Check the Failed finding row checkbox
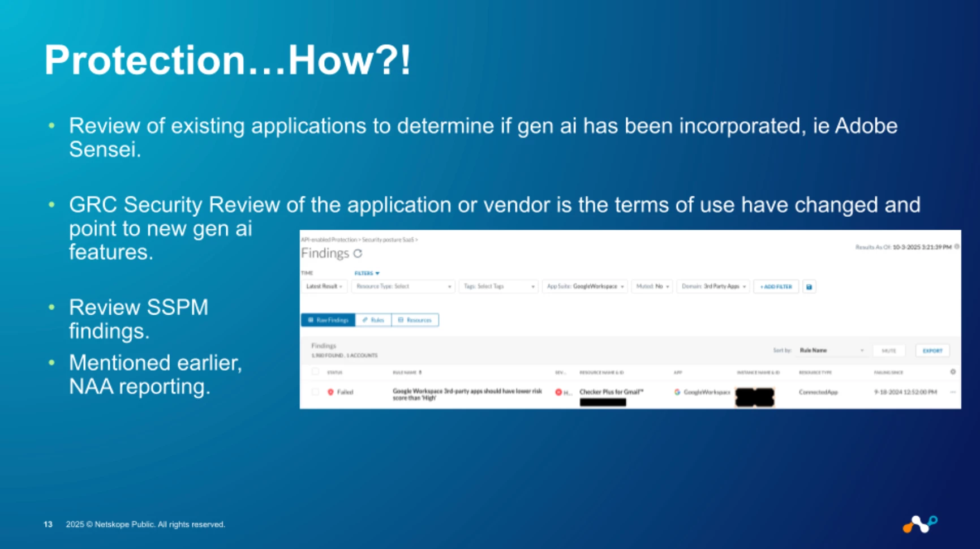 tap(315, 392)
